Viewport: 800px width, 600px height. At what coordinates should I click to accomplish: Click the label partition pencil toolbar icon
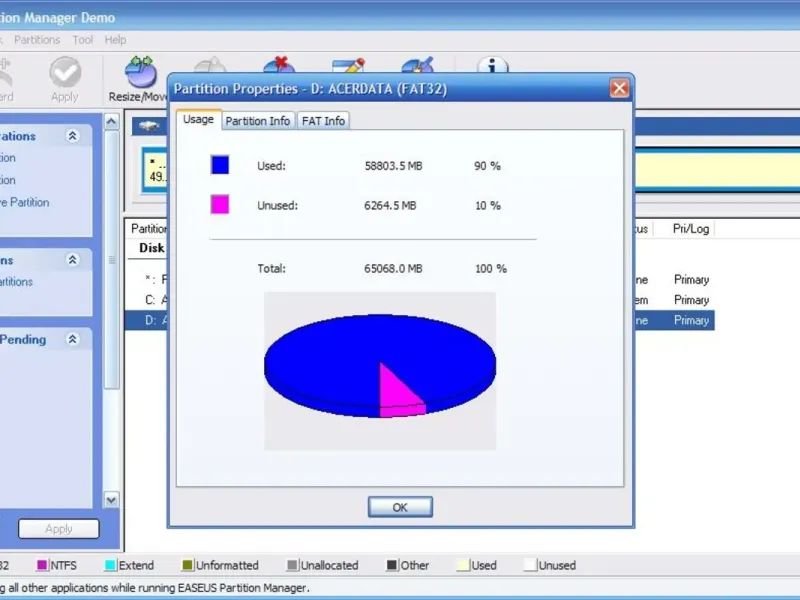348,65
